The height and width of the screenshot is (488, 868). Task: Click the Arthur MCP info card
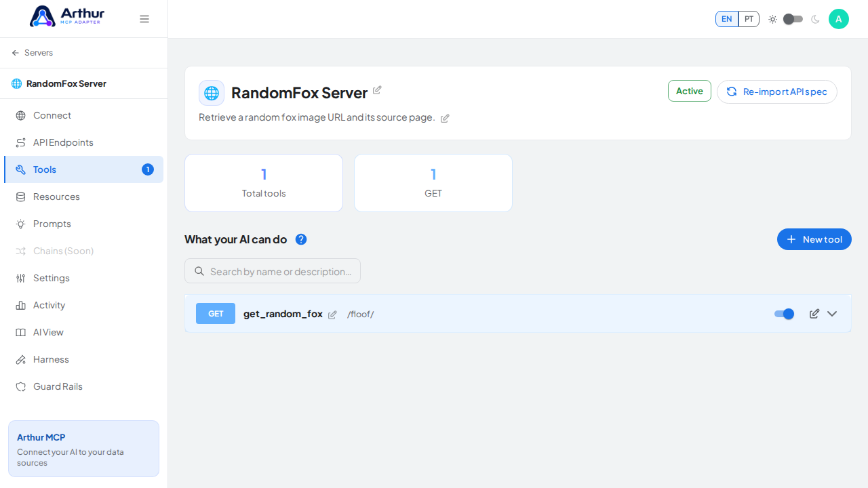click(83, 449)
